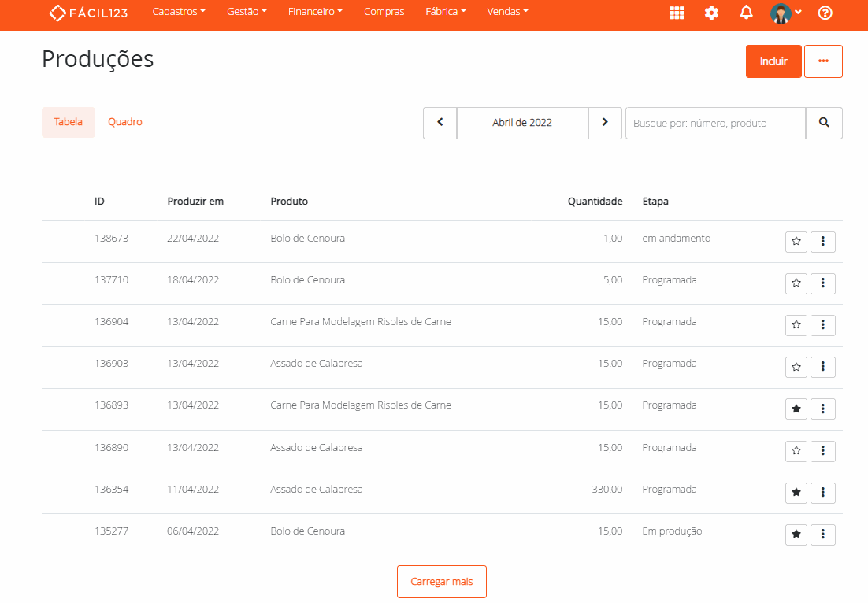Star production 136903
This screenshot has height=603, width=868.
[x=796, y=367]
